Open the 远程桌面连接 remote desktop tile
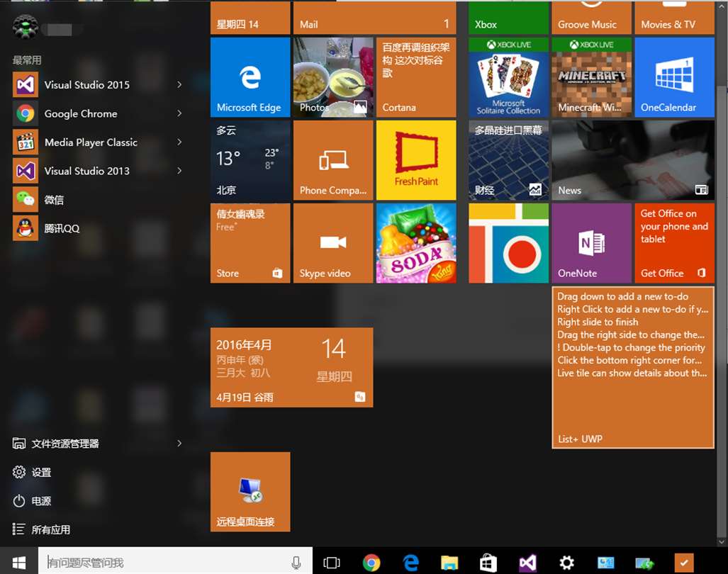Viewport: 728px width, 574px height. [250, 492]
